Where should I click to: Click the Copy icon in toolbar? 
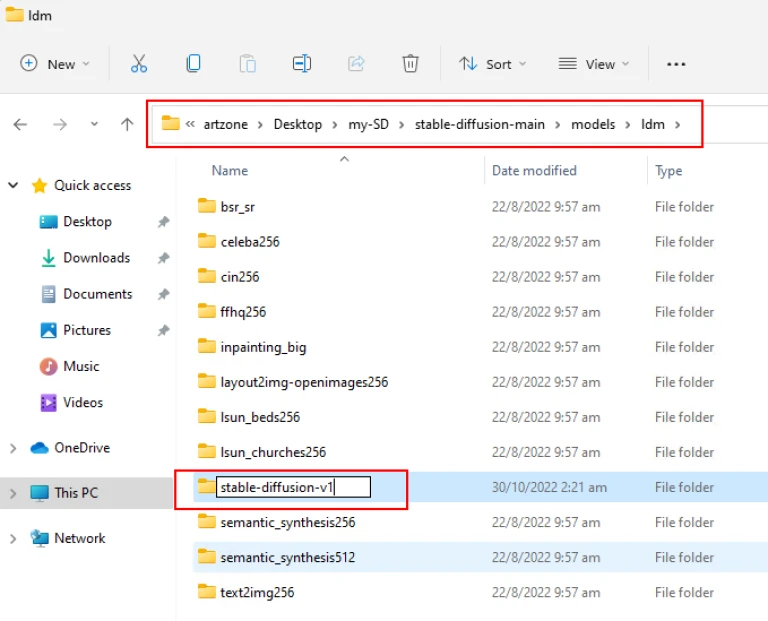tap(193, 64)
